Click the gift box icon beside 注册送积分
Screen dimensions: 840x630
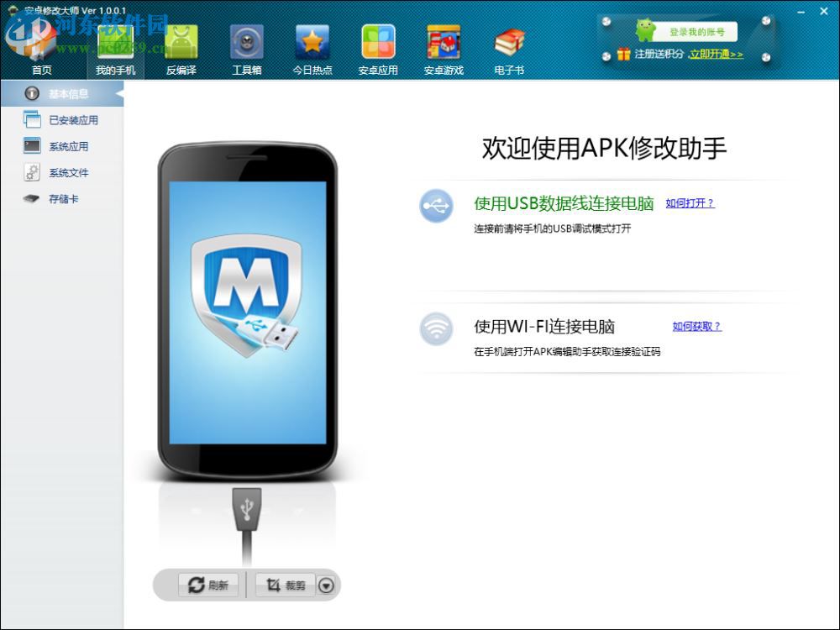[x=623, y=54]
